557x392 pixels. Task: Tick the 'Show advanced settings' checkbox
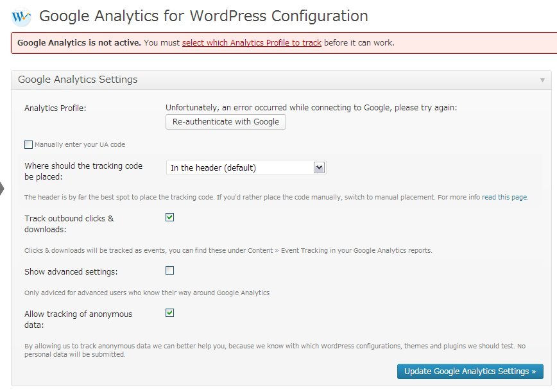tap(170, 271)
